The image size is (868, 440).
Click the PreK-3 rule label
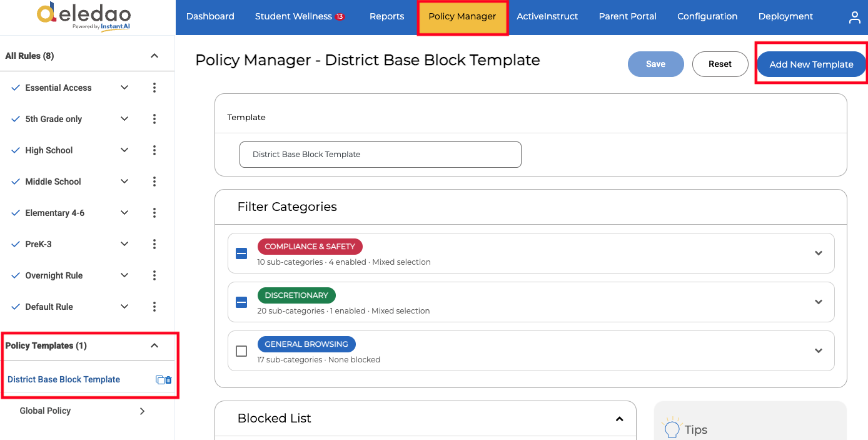click(x=38, y=244)
